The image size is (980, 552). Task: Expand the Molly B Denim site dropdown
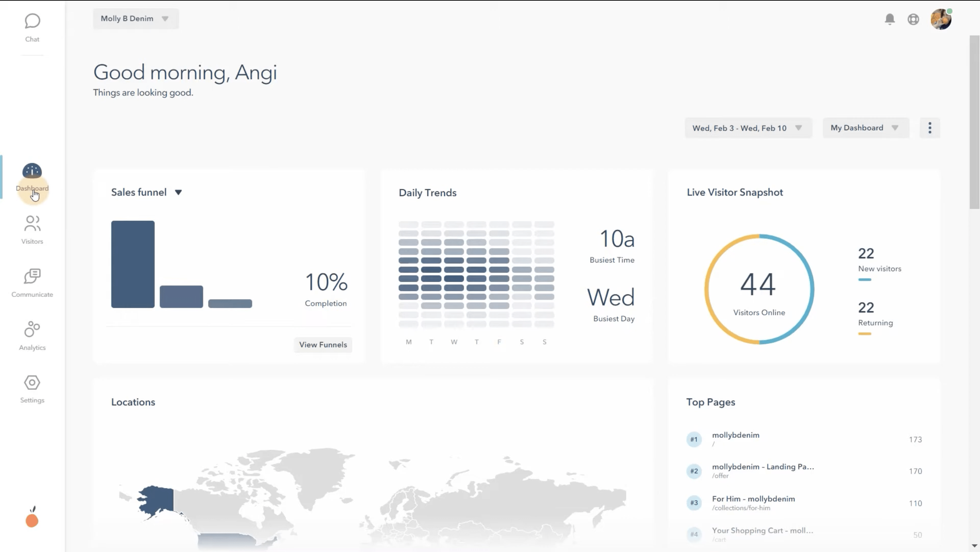pyautogui.click(x=136, y=19)
